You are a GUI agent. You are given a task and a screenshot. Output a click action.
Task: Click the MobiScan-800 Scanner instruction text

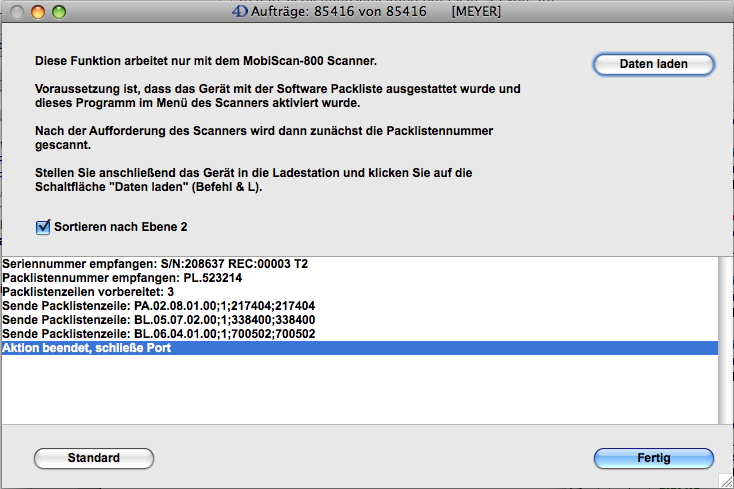pyautogui.click(x=205, y=61)
